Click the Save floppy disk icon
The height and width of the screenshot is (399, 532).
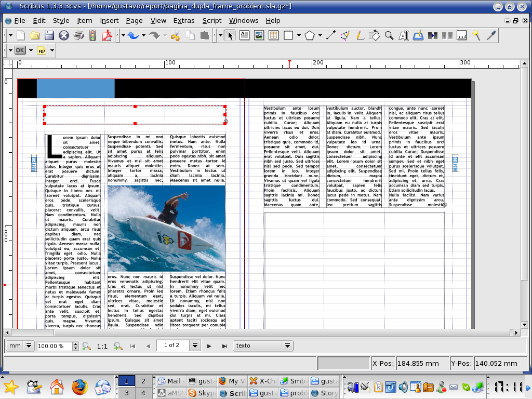click(49, 35)
